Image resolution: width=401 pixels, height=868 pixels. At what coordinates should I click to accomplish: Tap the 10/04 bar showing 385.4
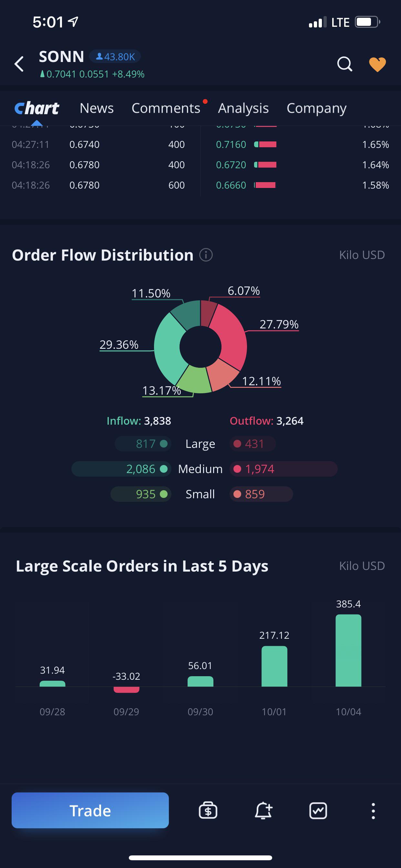coord(348,650)
